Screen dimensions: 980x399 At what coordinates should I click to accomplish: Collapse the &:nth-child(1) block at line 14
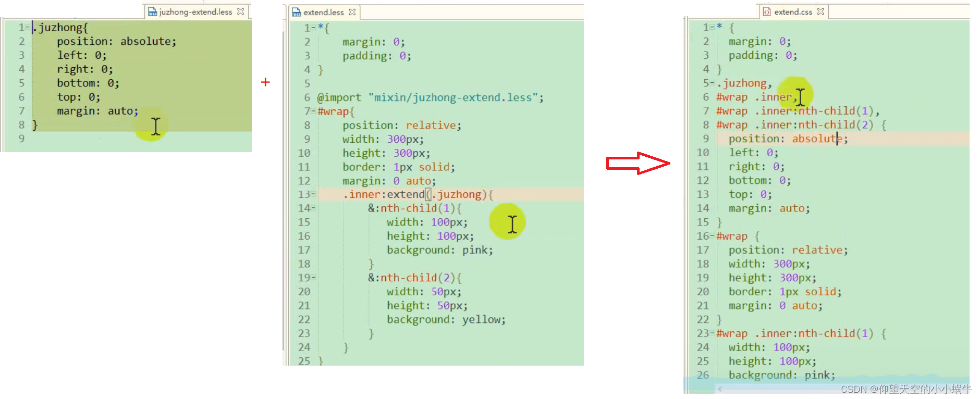click(x=314, y=208)
